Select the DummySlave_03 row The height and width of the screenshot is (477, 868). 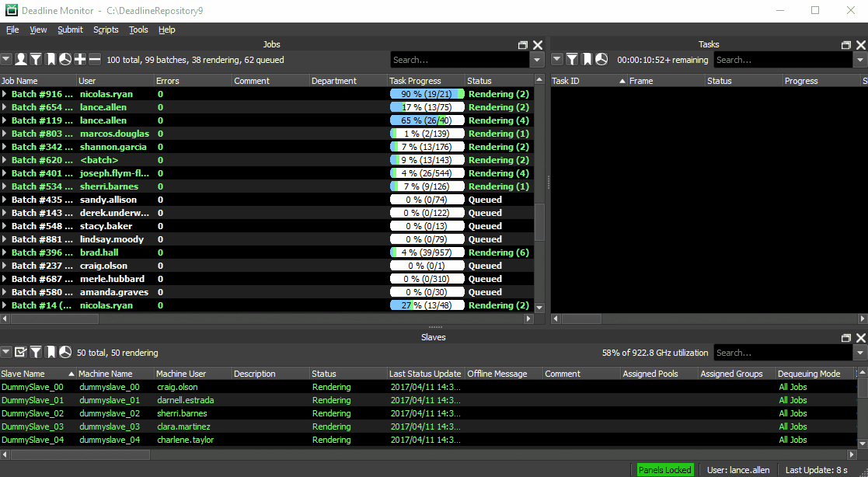428,427
